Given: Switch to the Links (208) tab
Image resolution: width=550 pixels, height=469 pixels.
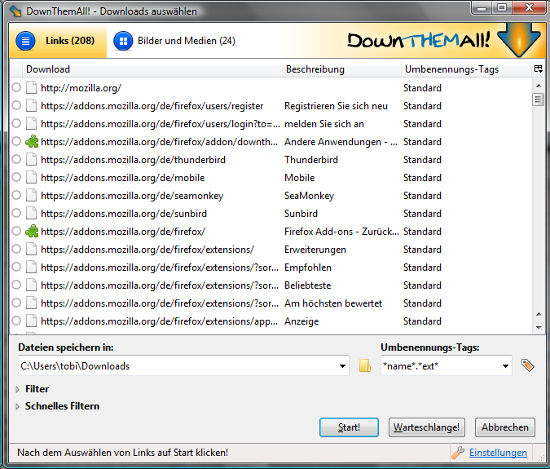Looking at the screenshot, I should tap(58, 41).
